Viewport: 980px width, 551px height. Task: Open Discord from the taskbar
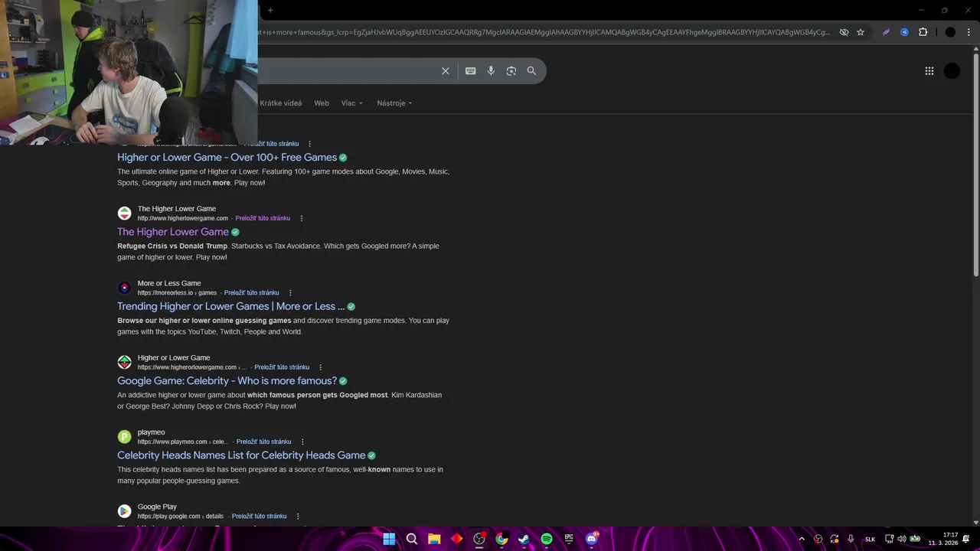591,539
